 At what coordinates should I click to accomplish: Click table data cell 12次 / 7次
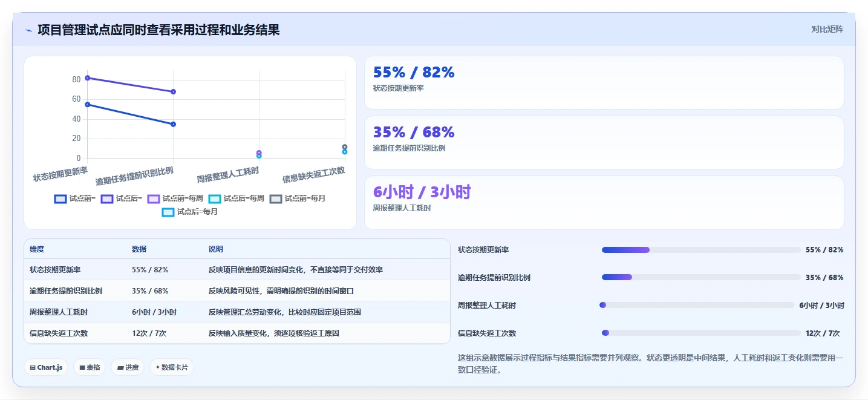149,333
